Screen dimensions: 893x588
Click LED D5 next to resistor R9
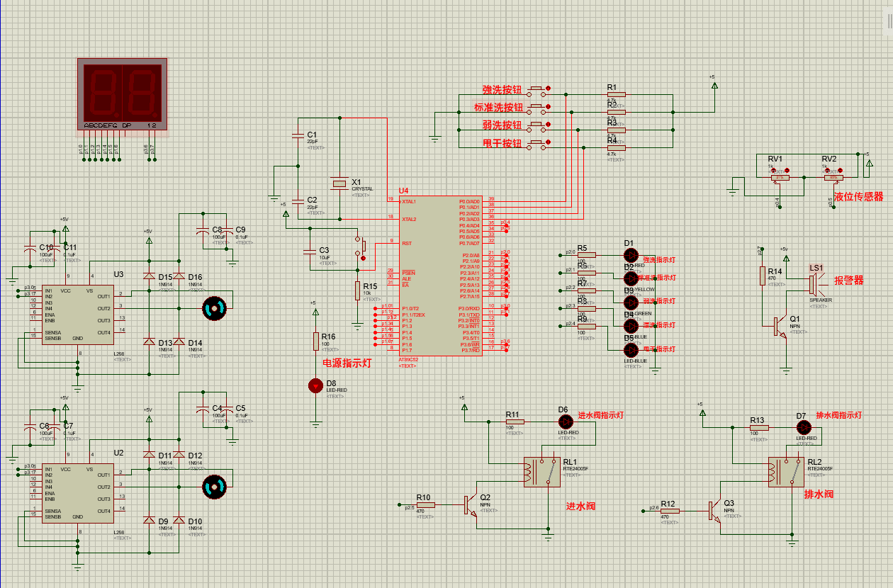(630, 349)
